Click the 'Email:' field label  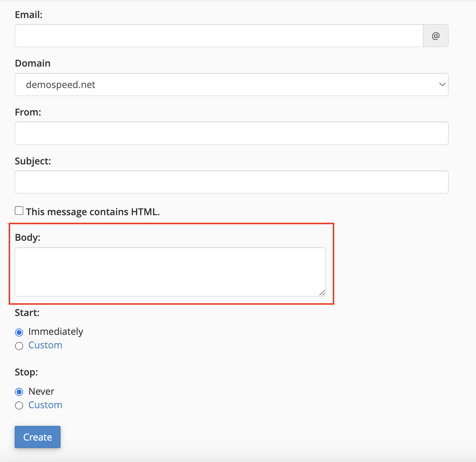click(29, 15)
